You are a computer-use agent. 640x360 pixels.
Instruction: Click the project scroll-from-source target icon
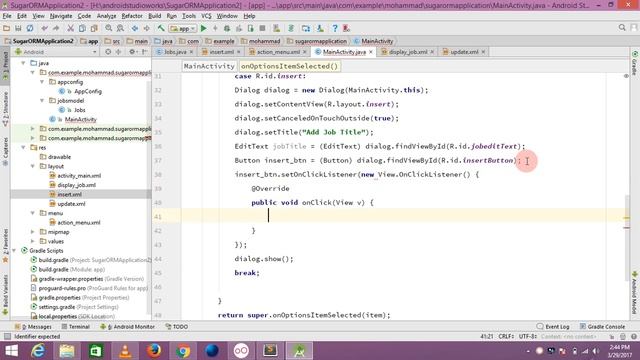108,52
